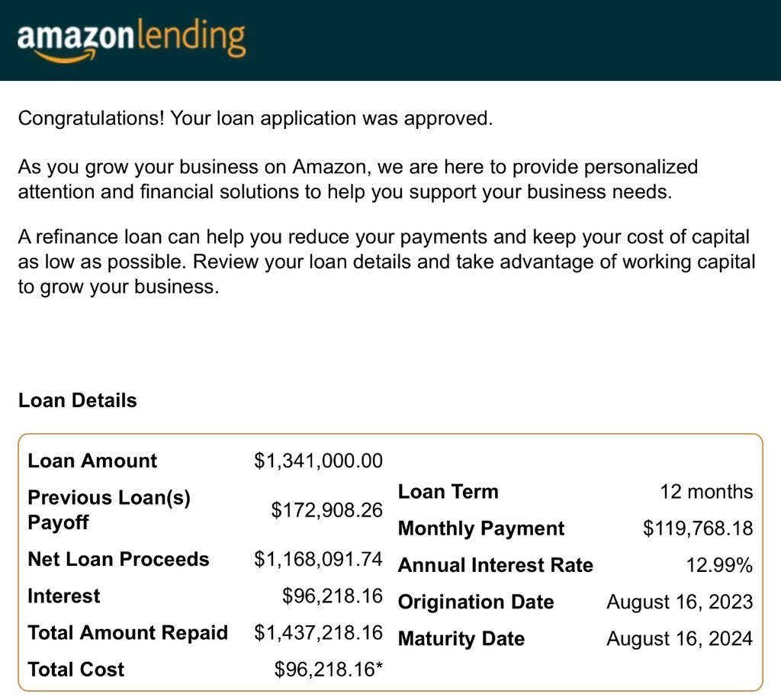Click the total repaid value $1,437,218.16
The width and height of the screenshot is (781, 700).
point(318,633)
